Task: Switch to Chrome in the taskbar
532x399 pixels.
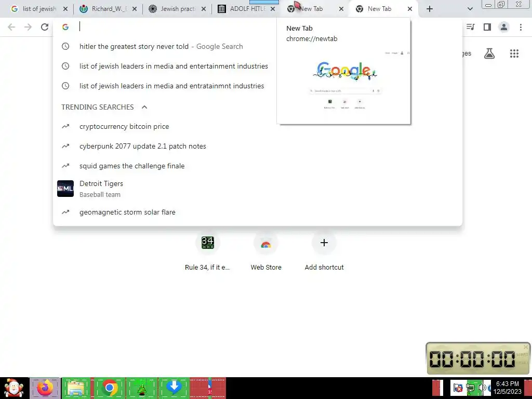Action: [x=110, y=388]
